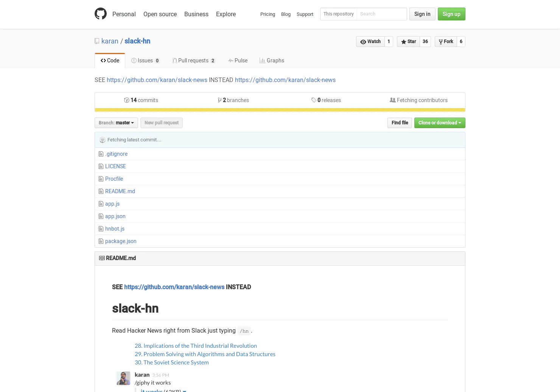The height and width of the screenshot is (392, 560).
Task: Click the releases tag icon
Action: pyautogui.click(x=314, y=100)
